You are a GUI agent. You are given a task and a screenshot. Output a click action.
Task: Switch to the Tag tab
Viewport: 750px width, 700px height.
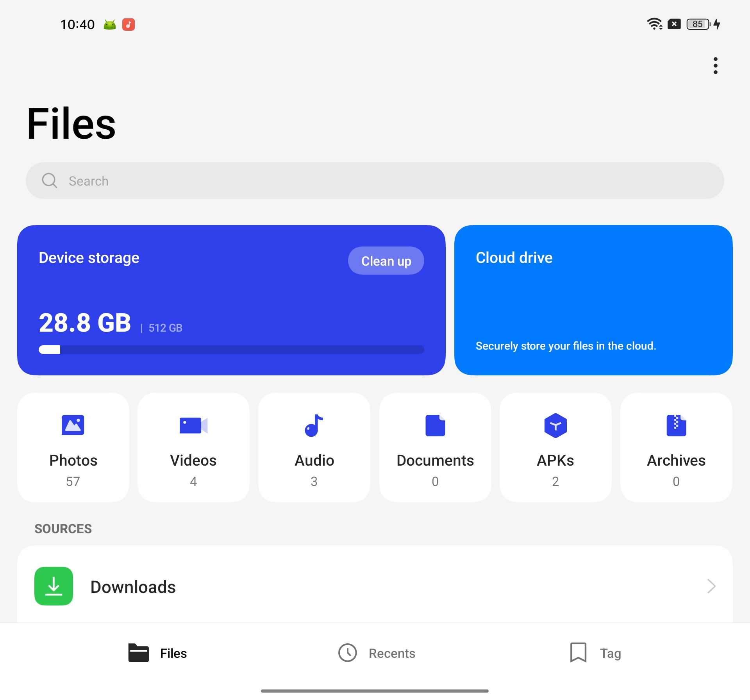coord(595,653)
